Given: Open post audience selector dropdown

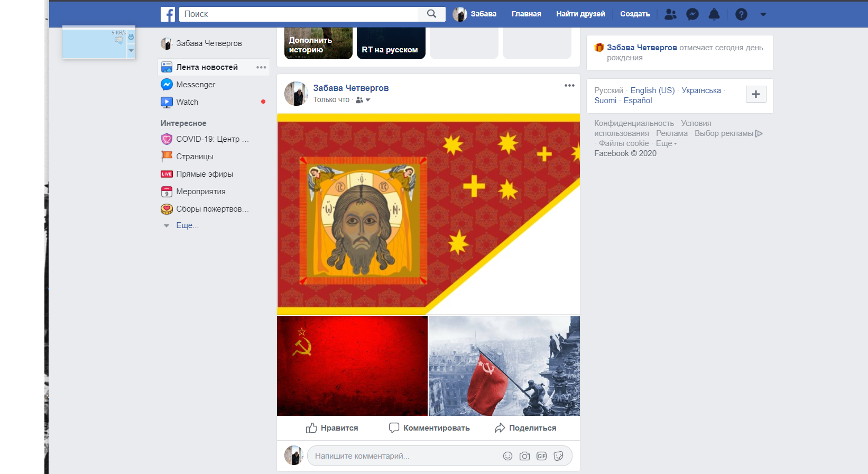Looking at the screenshot, I should click(363, 100).
